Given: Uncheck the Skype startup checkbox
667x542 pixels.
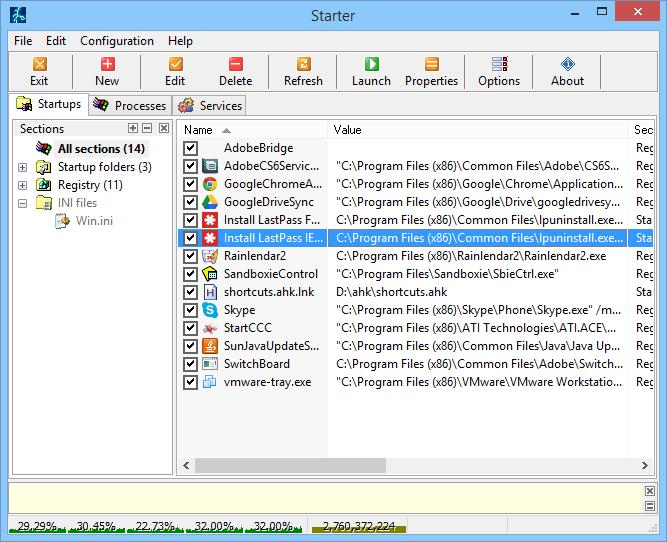Looking at the screenshot, I should 190,310.
